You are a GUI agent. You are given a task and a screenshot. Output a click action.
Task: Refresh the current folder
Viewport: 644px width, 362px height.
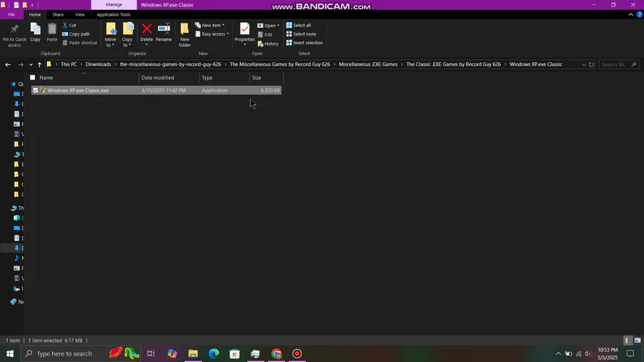[x=592, y=64]
